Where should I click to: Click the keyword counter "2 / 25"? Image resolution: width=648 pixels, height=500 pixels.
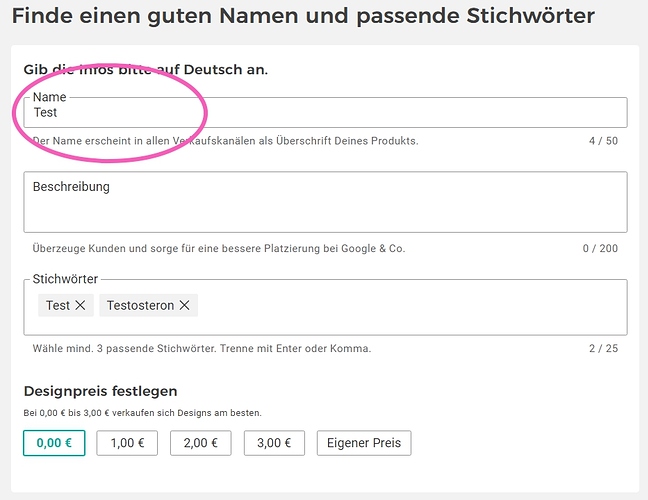point(603,349)
